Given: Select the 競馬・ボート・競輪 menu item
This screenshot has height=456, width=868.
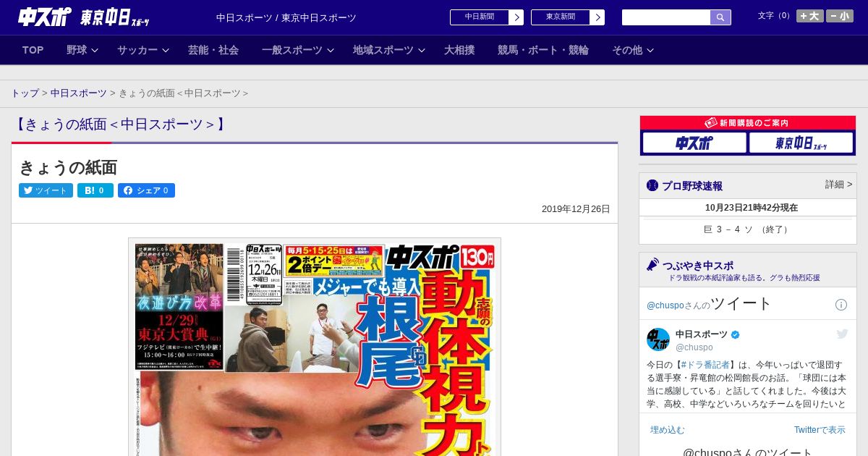Looking at the screenshot, I should tap(543, 50).
